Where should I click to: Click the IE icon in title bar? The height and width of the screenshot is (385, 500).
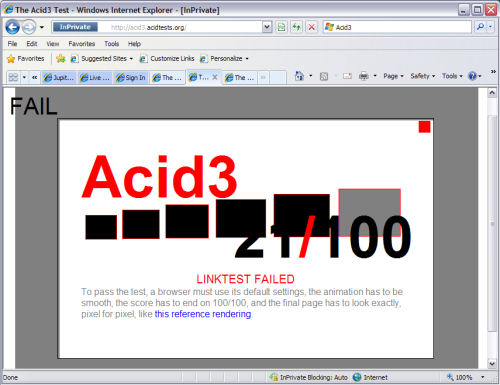[x=8, y=9]
